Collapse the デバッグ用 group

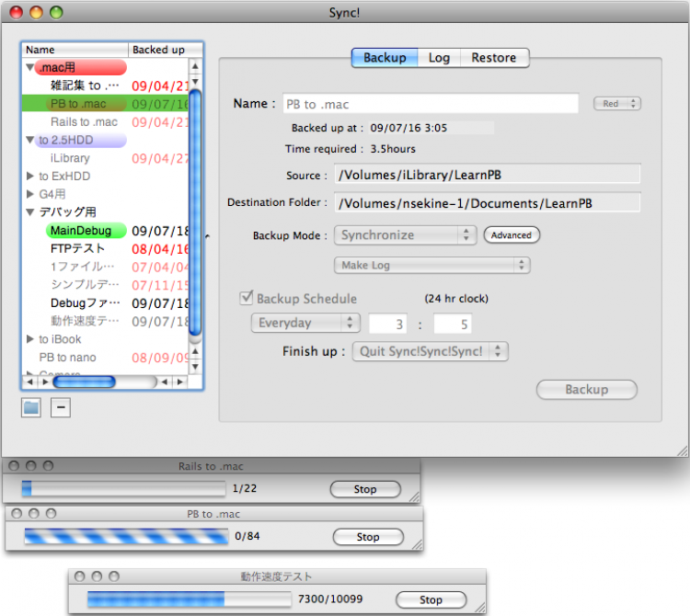coord(30,212)
